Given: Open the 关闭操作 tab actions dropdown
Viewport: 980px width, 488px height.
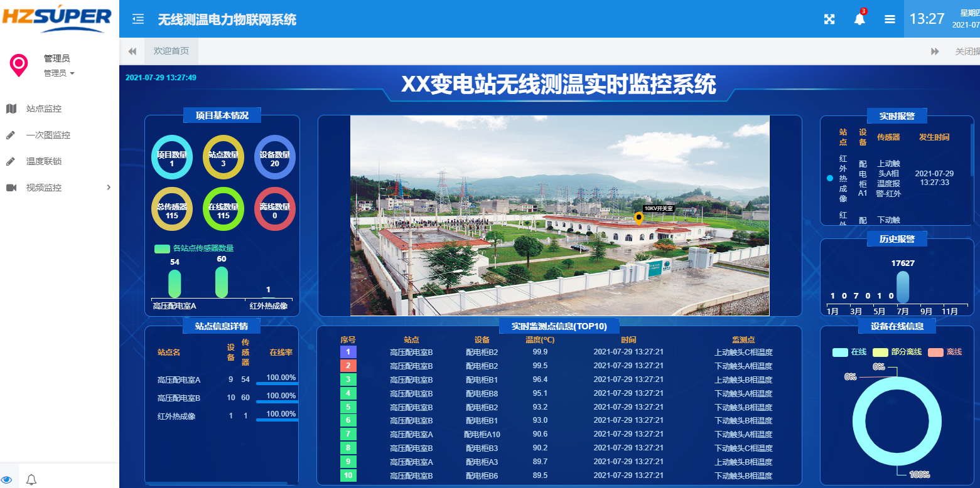Looking at the screenshot, I should click(967, 51).
